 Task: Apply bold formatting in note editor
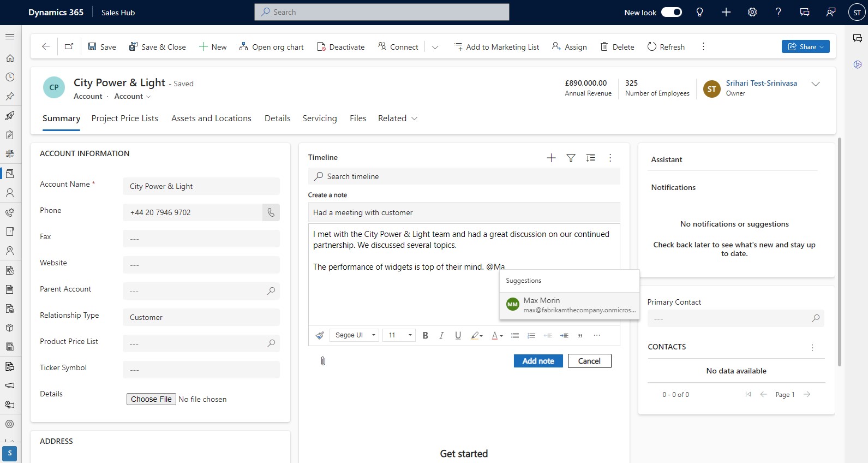click(425, 335)
